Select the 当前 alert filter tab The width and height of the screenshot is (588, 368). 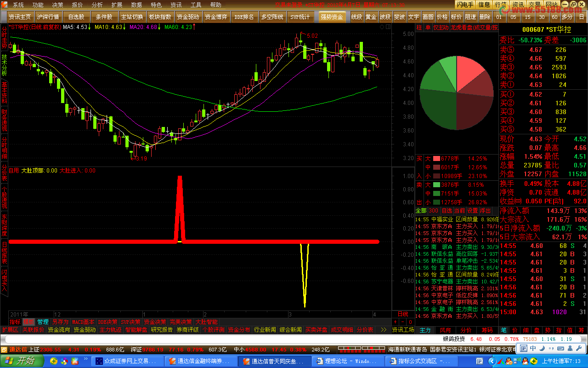coord(459,211)
